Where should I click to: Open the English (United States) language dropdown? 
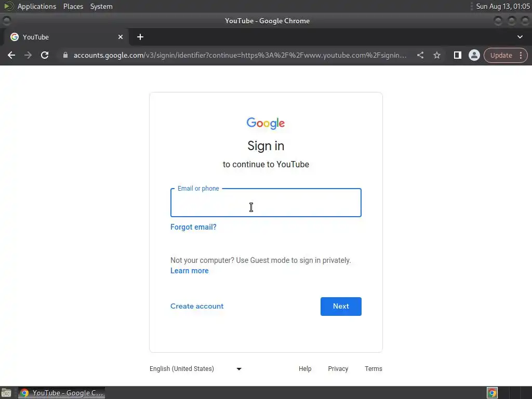(195, 369)
